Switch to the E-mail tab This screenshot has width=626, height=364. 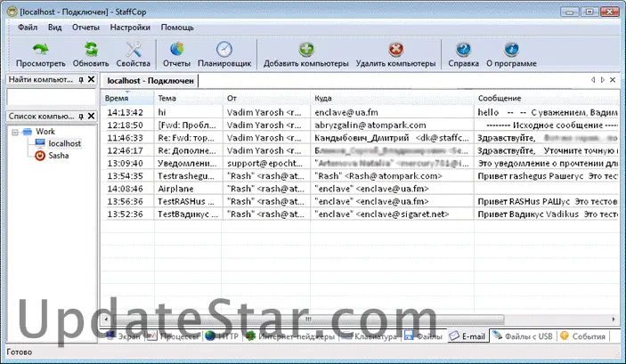pyautogui.click(x=467, y=336)
